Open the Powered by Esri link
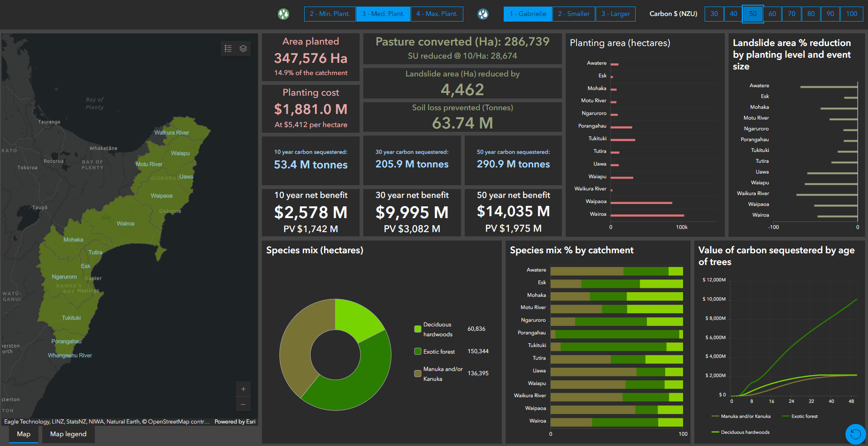The height and width of the screenshot is (446, 868). [x=235, y=422]
